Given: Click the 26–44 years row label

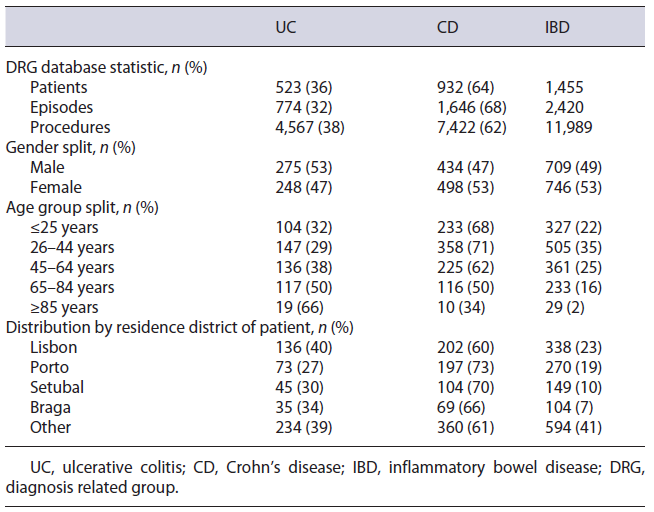Looking at the screenshot, I should [72, 247].
